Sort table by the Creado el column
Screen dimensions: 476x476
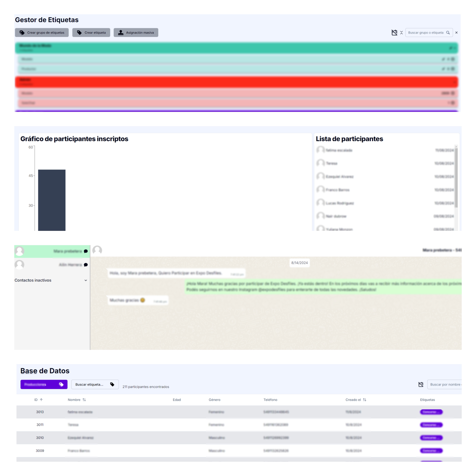coord(356,400)
